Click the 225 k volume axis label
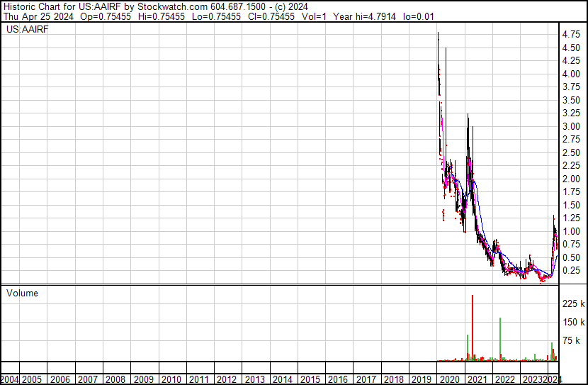 [572, 303]
